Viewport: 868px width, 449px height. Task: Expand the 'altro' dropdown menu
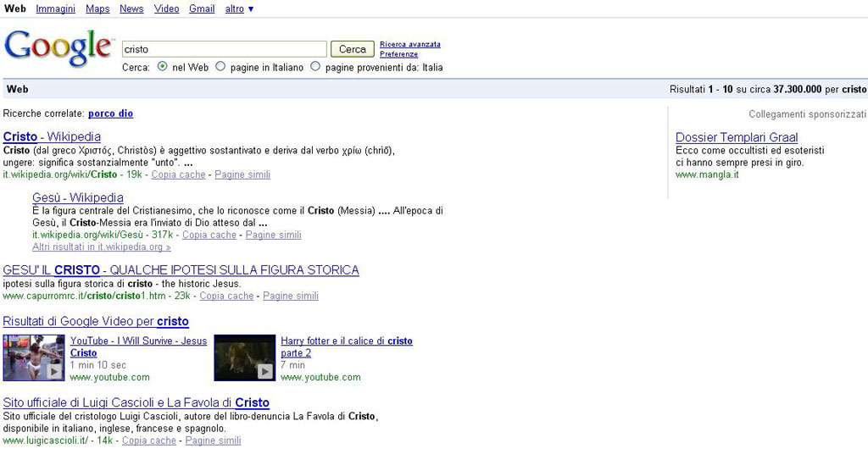(x=239, y=8)
